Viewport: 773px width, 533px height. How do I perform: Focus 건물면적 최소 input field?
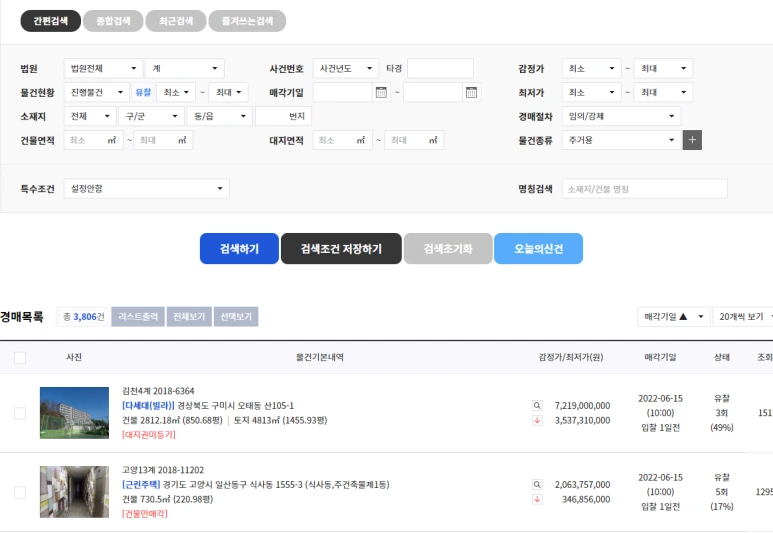click(x=94, y=140)
